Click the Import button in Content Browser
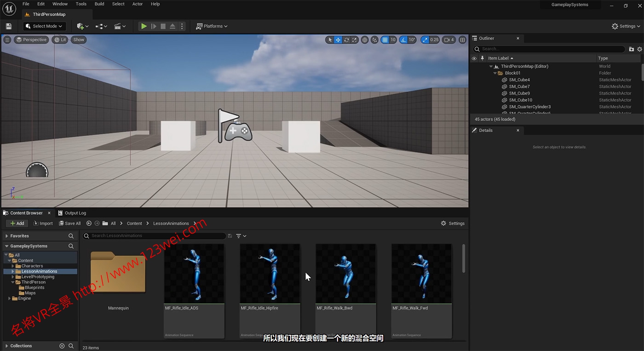Screen dimensions: 644x351 point(43,224)
